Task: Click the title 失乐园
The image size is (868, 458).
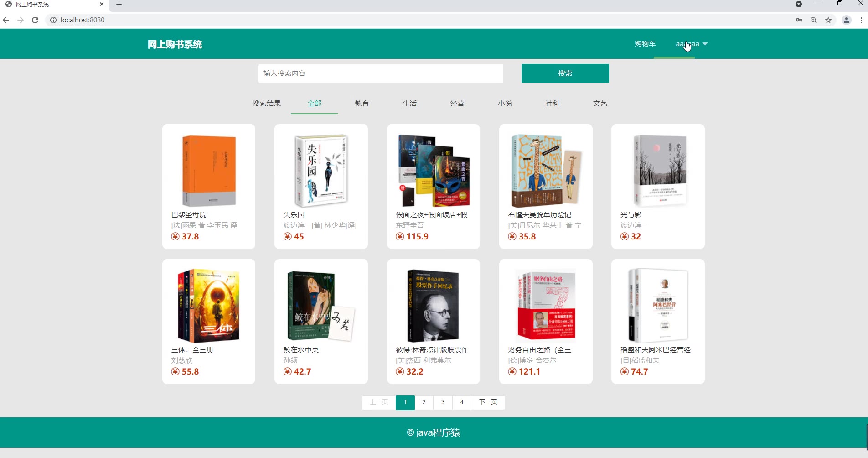Action: coord(294,214)
